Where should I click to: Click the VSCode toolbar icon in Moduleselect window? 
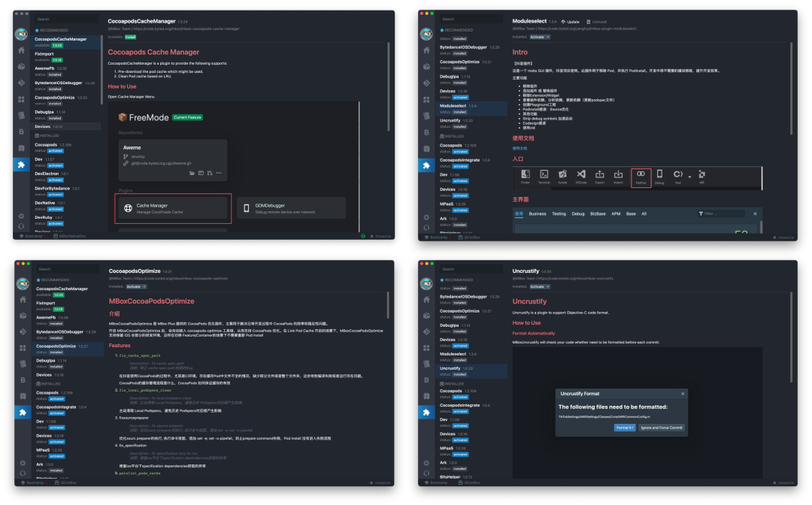click(581, 177)
